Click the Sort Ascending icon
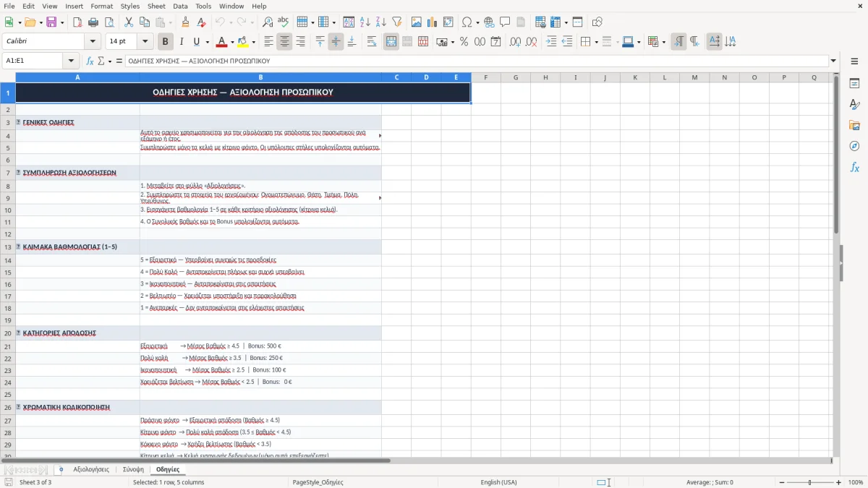The height and width of the screenshot is (488, 868). [x=365, y=22]
